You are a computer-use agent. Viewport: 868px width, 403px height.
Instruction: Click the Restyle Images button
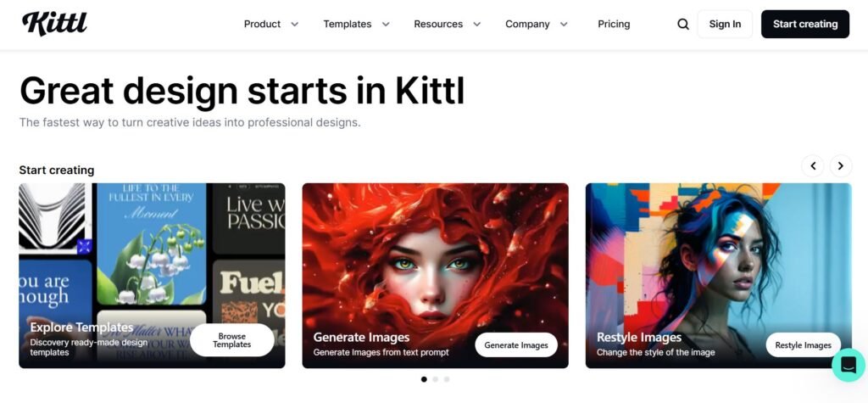click(x=804, y=344)
